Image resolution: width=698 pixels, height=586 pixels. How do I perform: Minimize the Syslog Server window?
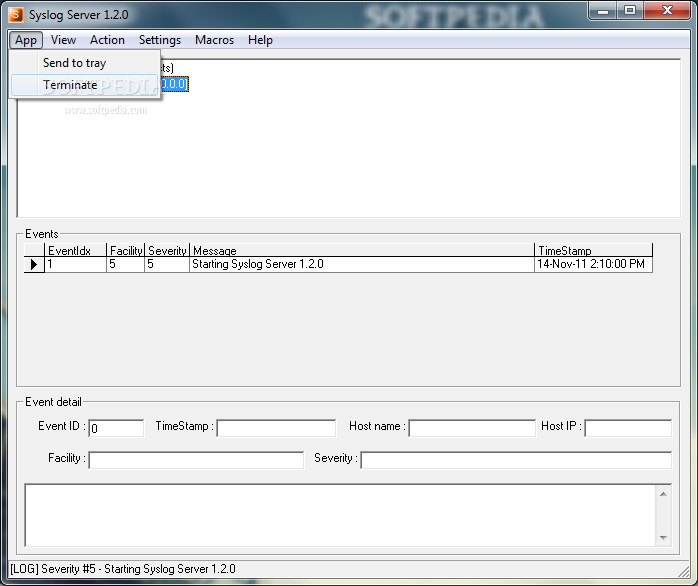[603, 11]
